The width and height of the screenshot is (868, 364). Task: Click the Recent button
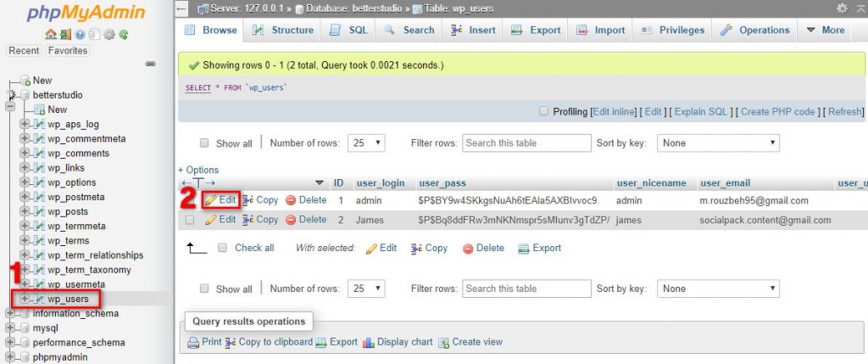pyautogui.click(x=25, y=50)
